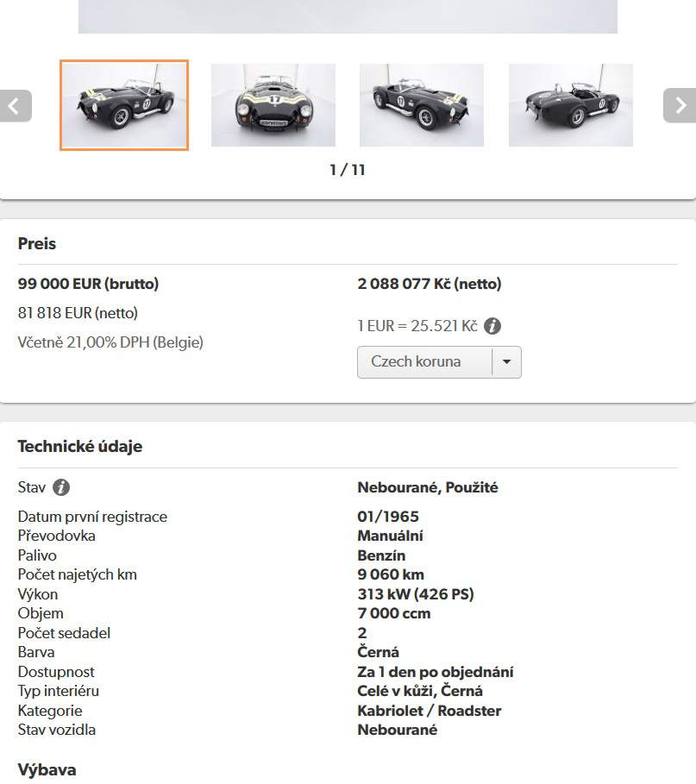Click the Výbava section heading

pos(47,769)
